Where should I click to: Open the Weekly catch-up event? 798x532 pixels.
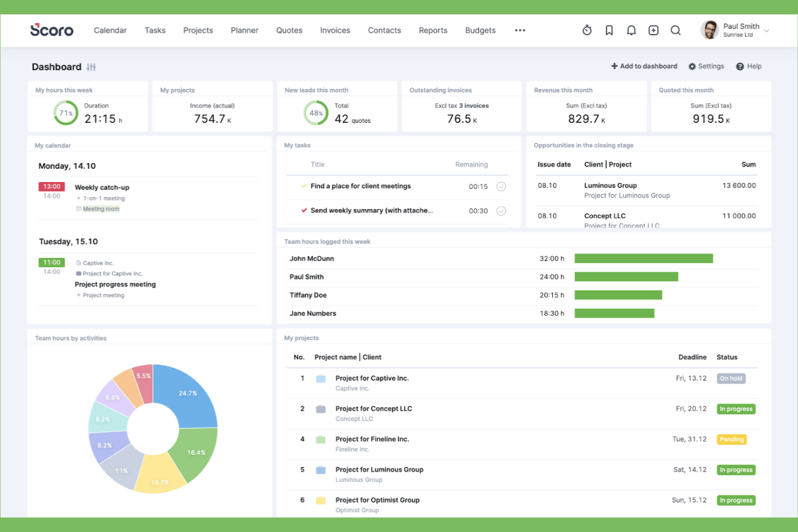pos(102,188)
